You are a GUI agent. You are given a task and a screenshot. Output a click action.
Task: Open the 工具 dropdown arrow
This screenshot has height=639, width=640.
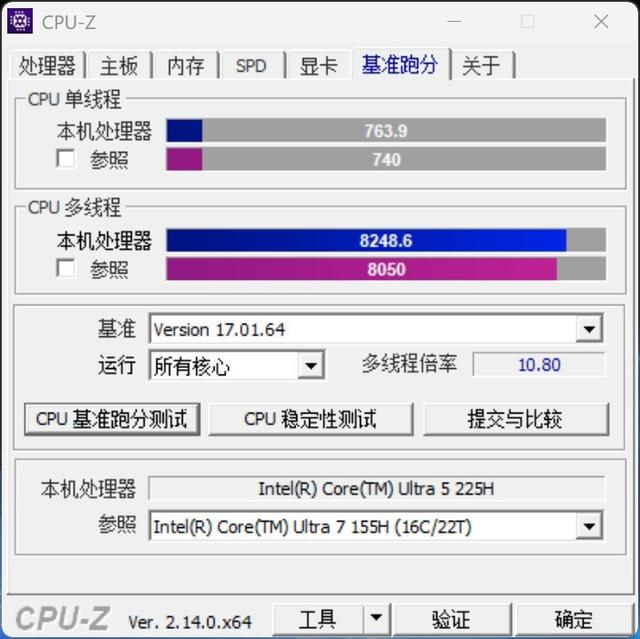point(376,618)
